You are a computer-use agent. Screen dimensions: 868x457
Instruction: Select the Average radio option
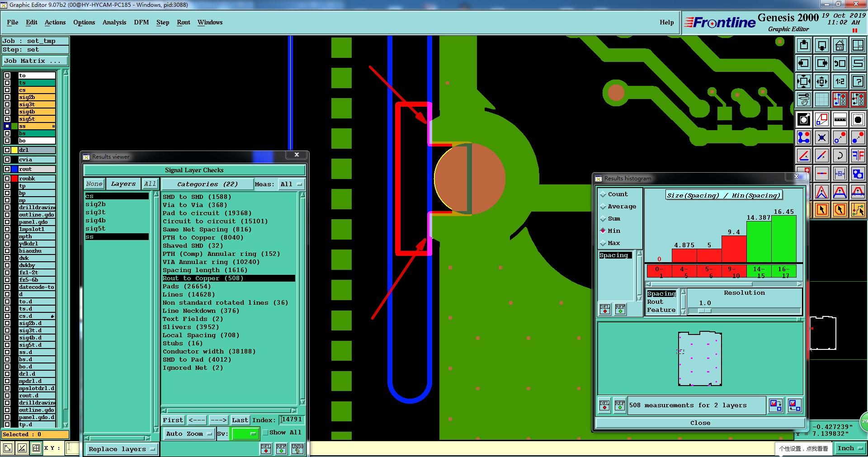603,207
